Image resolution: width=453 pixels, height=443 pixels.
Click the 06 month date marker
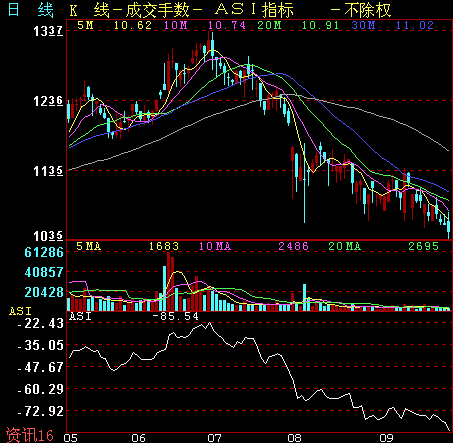click(x=138, y=438)
